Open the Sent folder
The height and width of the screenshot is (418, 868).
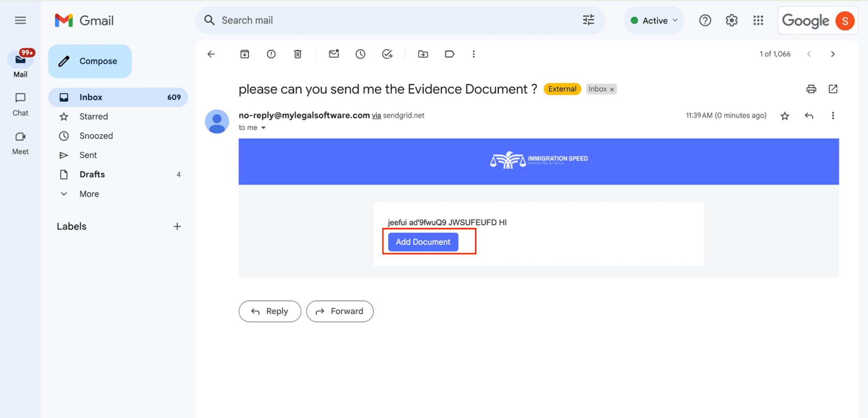[88, 155]
